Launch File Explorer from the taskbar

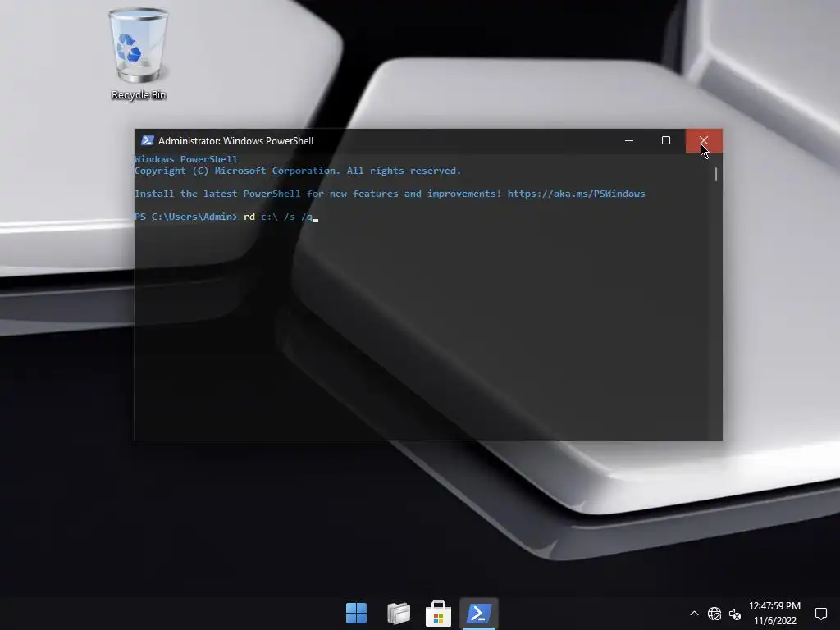[399, 614]
